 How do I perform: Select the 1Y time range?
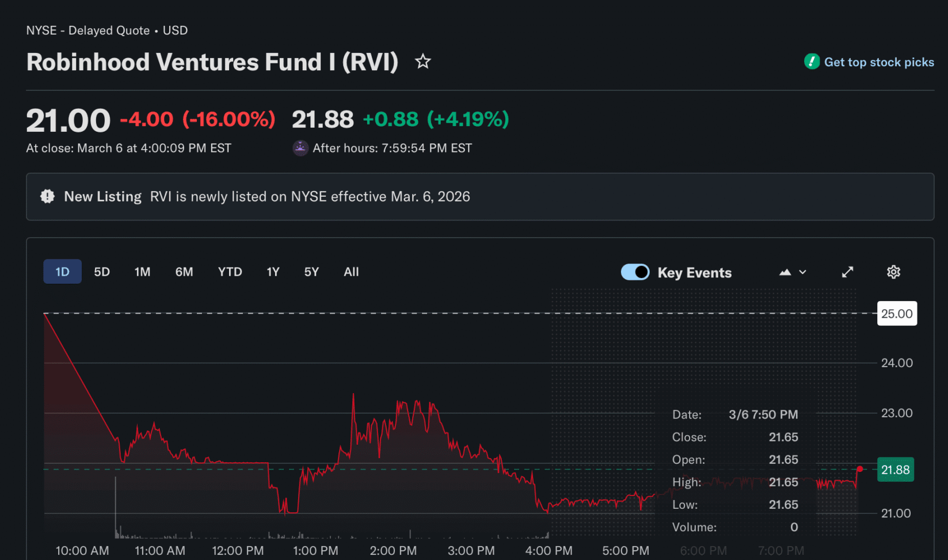pyautogui.click(x=273, y=272)
